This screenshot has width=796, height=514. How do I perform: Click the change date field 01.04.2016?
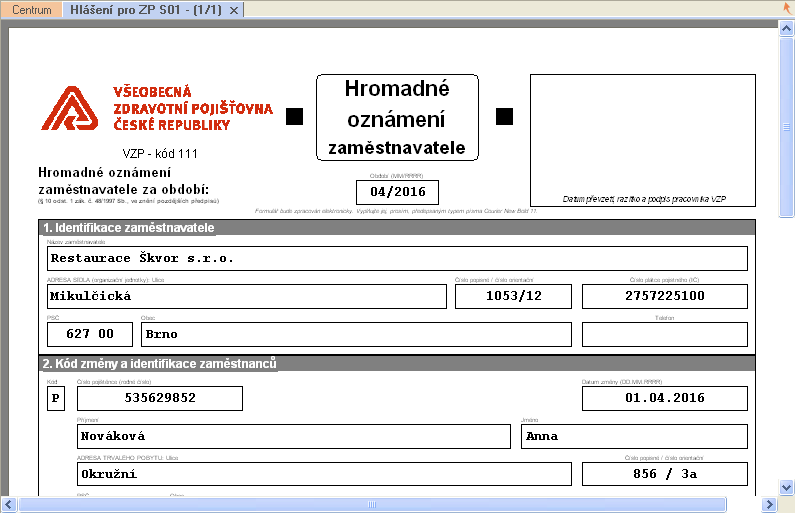(x=665, y=398)
